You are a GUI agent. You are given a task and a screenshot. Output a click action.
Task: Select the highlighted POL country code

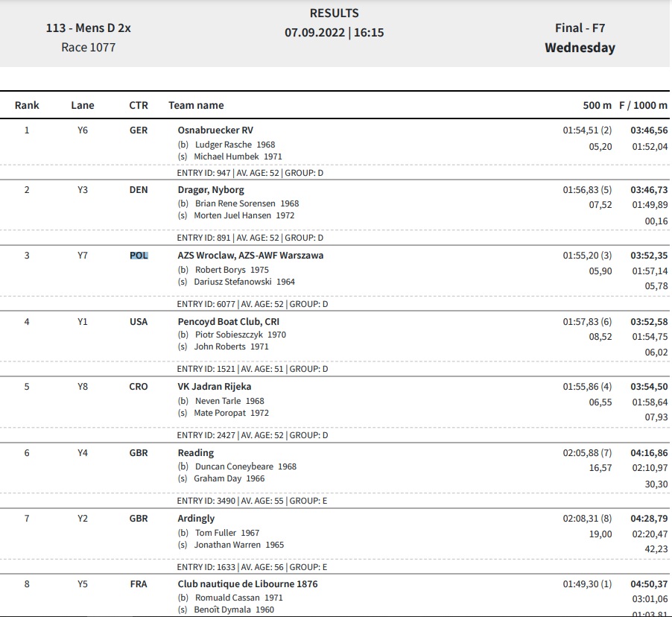(x=139, y=256)
